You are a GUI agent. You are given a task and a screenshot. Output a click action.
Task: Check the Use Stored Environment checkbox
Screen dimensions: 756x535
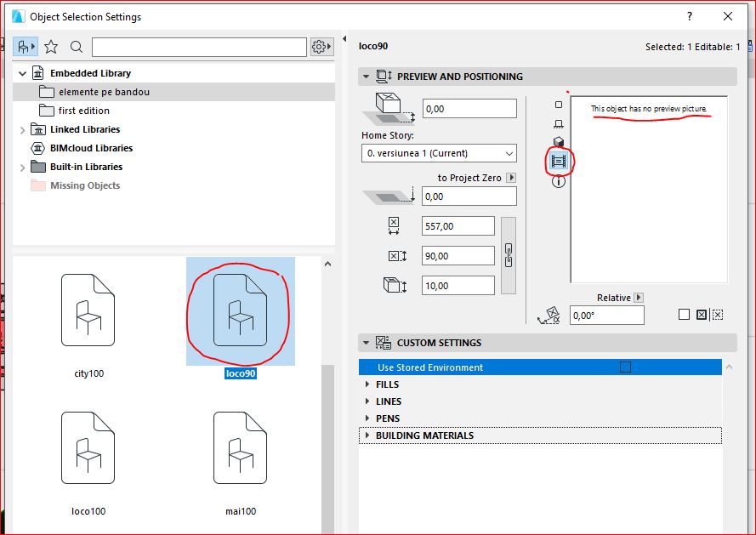(x=625, y=367)
